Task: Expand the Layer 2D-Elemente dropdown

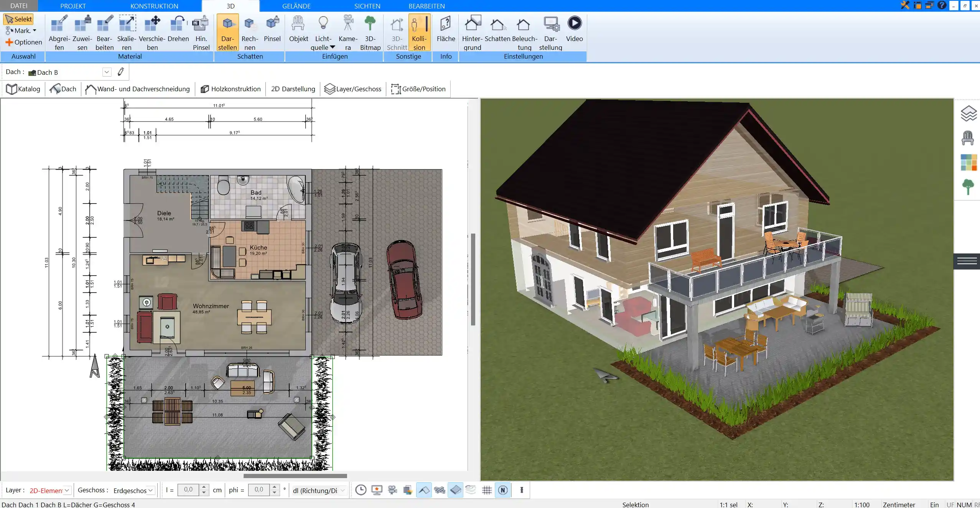Action: 67,490
